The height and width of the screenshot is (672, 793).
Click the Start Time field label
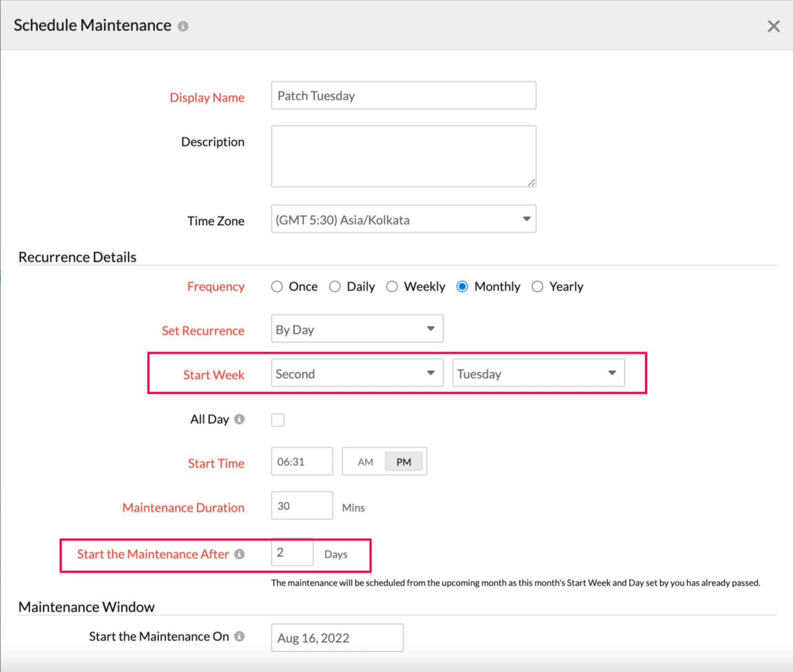click(216, 464)
